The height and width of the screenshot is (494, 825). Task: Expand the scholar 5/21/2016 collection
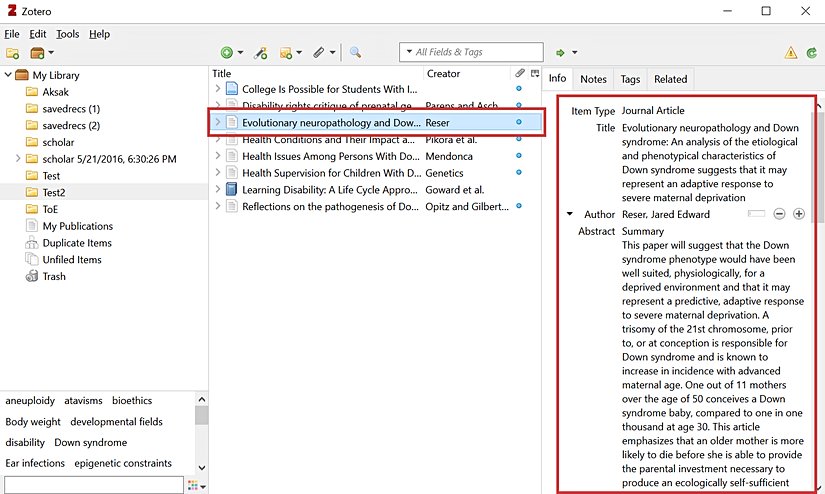(18, 159)
